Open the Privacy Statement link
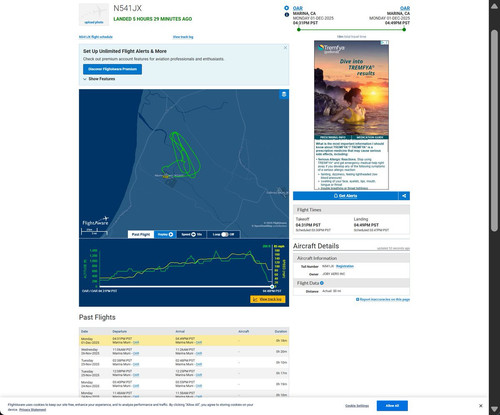The width and height of the screenshot is (500, 415). point(33,409)
